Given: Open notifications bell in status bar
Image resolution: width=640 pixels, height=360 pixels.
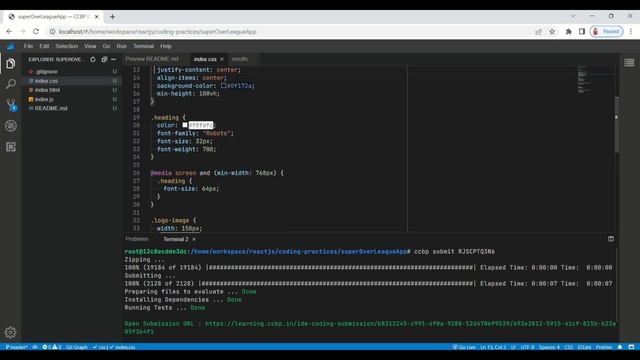Looking at the screenshot, I should click(x=620, y=347).
